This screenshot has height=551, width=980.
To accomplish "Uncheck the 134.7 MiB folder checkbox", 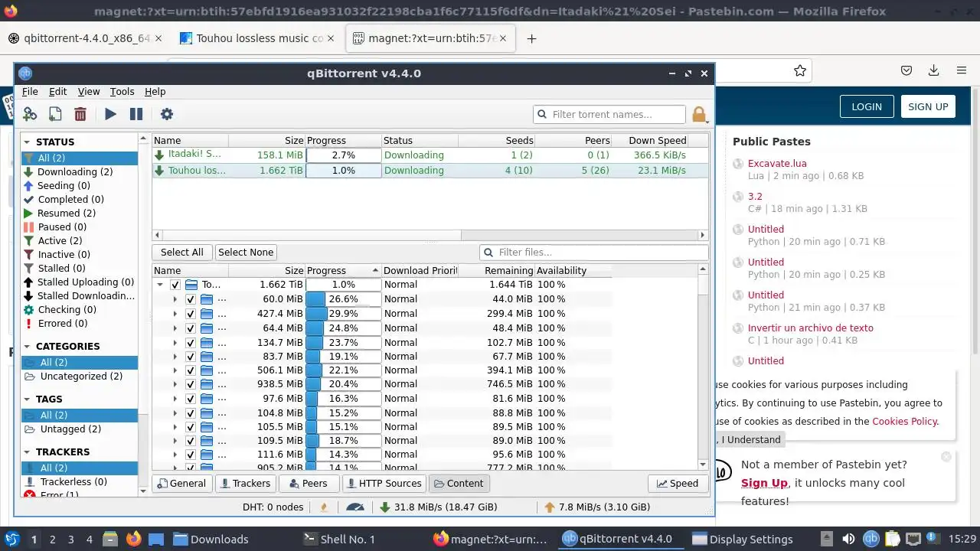I will [x=191, y=342].
